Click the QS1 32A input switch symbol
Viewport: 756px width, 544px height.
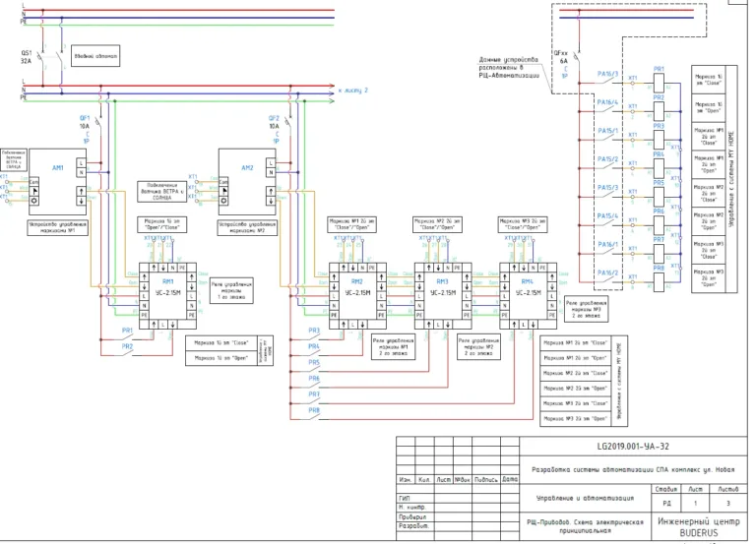point(51,60)
